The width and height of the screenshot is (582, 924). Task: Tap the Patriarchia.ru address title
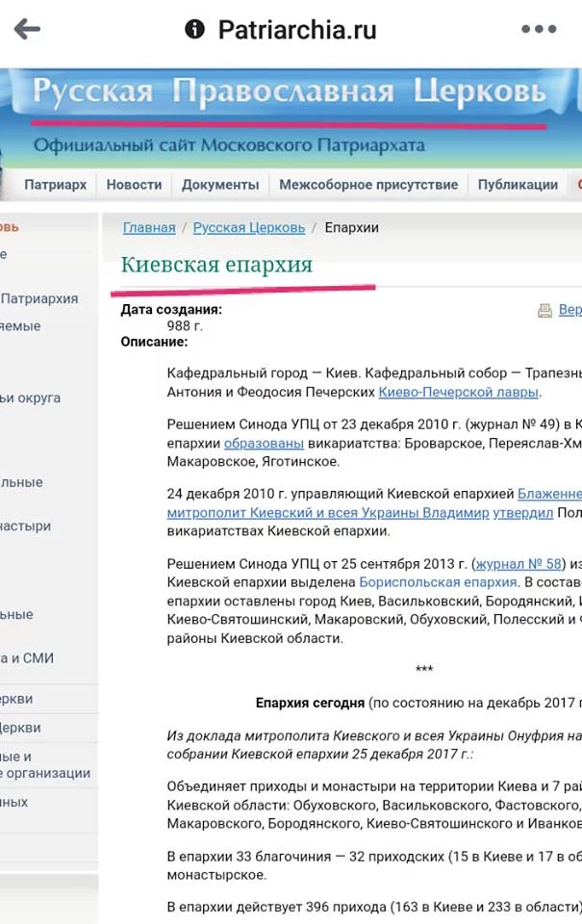[x=297, y=30]
